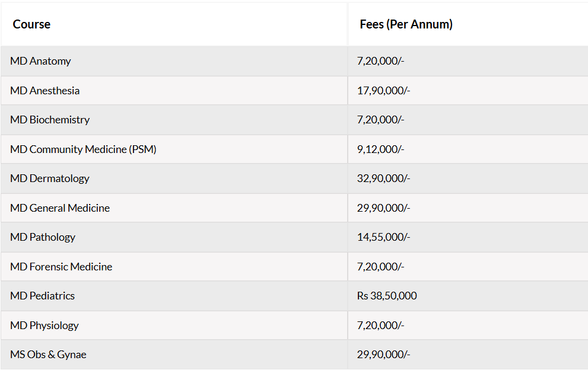Click the MD Pediatrics course name
The width and height of the screenshot is (588, 370).
42,296
